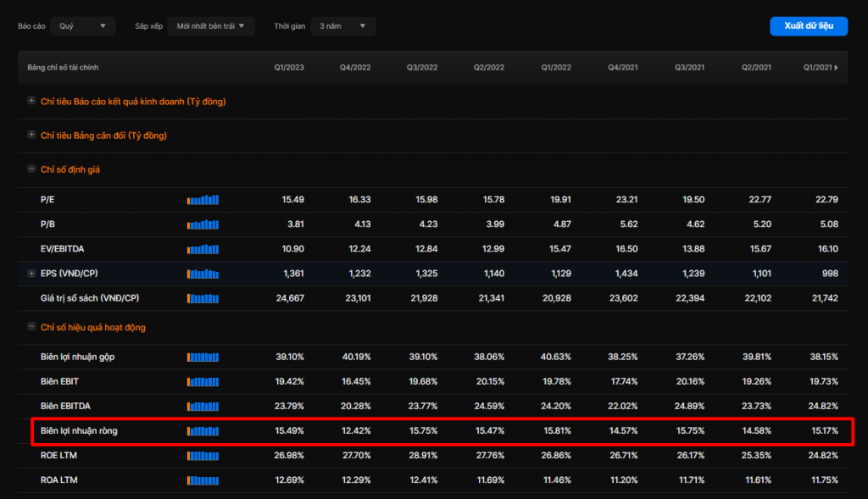Click the ROA LTM sparkline icon
The height and width of the screenshot is (499, 868).
pos(203,480)
